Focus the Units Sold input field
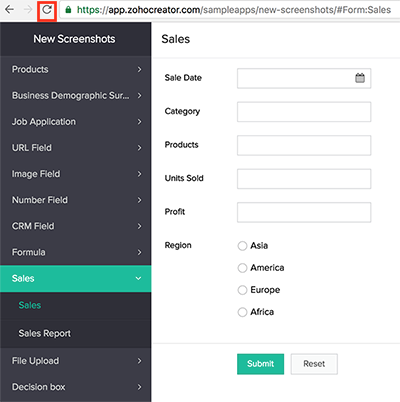This screenshot has height=402, width=400. point(304,179)
